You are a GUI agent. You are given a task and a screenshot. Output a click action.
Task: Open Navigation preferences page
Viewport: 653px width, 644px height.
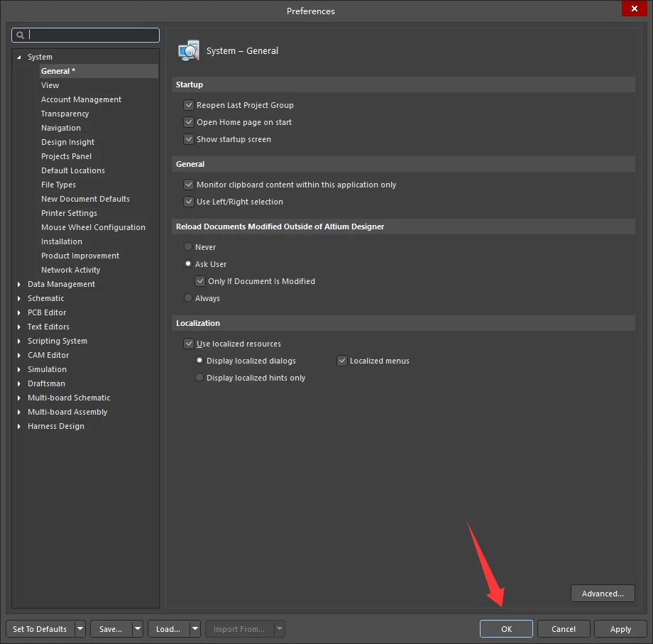(x=61, y=128)
